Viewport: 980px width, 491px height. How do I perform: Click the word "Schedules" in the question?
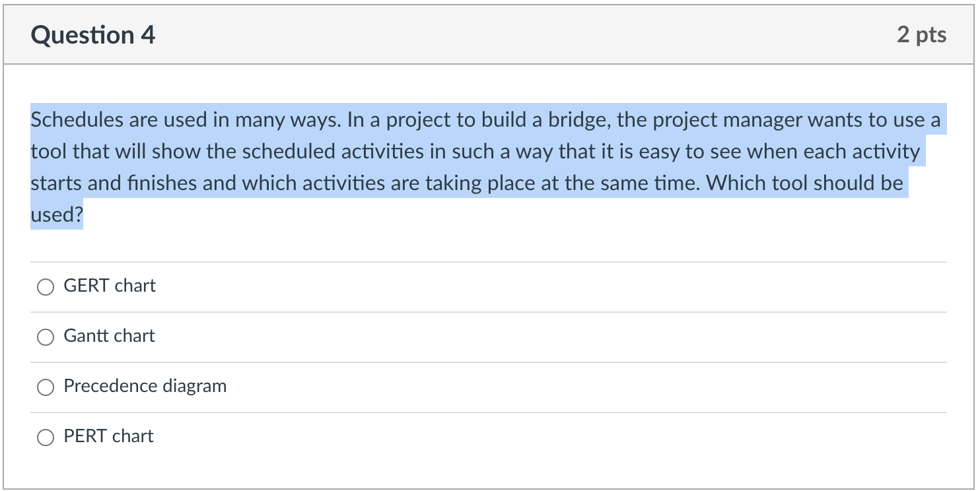click(77, 120)
